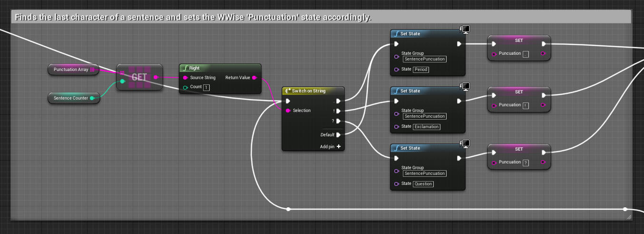Click the function icon on Right node
Viewport: 644px width, 234px height.
click(185, 68)
